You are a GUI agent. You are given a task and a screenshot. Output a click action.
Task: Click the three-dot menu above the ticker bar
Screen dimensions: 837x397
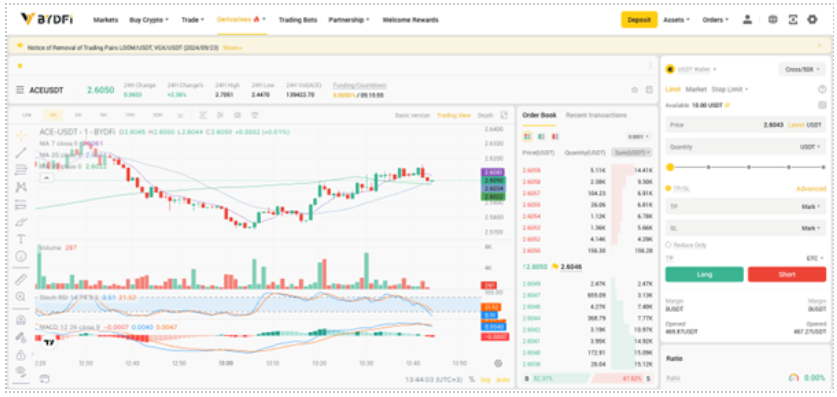tap(650, 66)
